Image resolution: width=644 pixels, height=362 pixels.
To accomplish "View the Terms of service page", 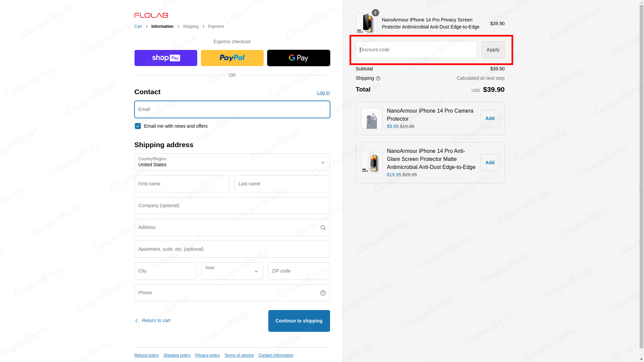I will click(239, 355).
